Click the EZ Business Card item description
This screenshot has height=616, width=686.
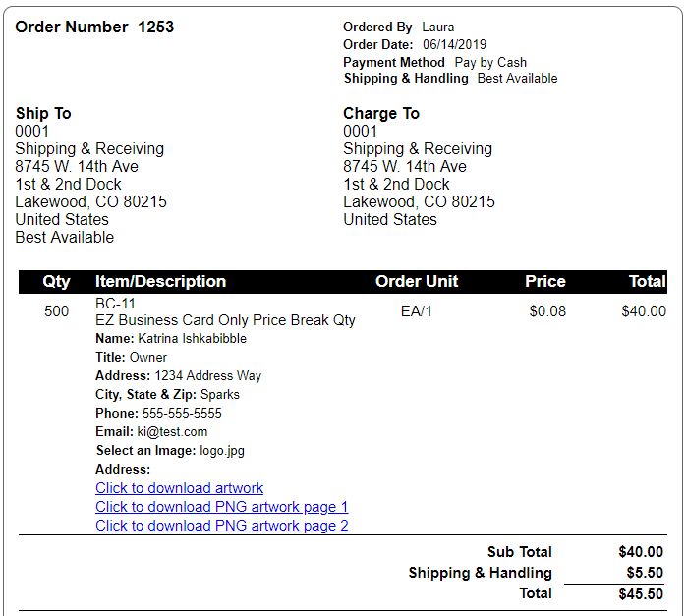coord(225,320)
